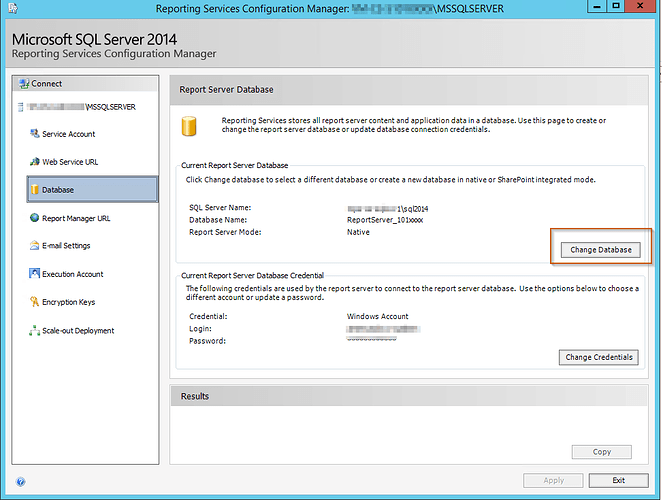Click the application icon in title bar
The image size is (662, 500).
[13, 8]
